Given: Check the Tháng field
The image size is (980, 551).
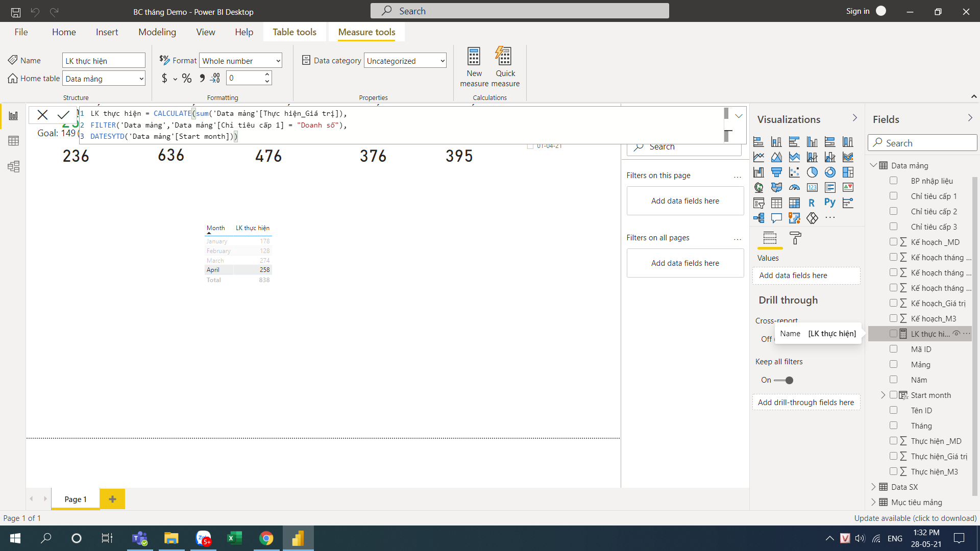Looking at the screenshot, I should 893,425.
